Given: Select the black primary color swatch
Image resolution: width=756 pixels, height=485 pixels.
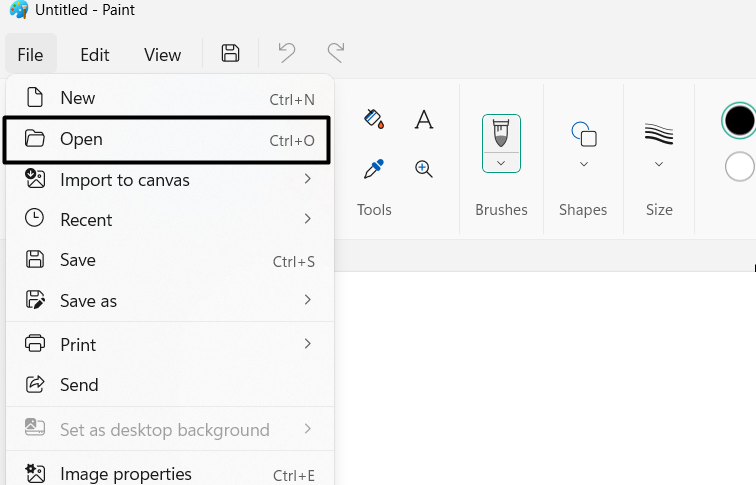Looking at the screenshot, I should pos(739,121).
